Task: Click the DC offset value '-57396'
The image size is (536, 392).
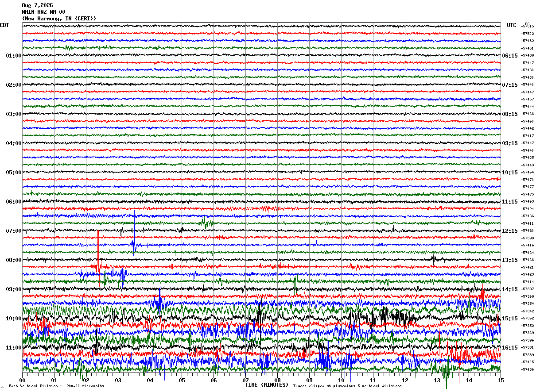Action: (x=528, y=340)
